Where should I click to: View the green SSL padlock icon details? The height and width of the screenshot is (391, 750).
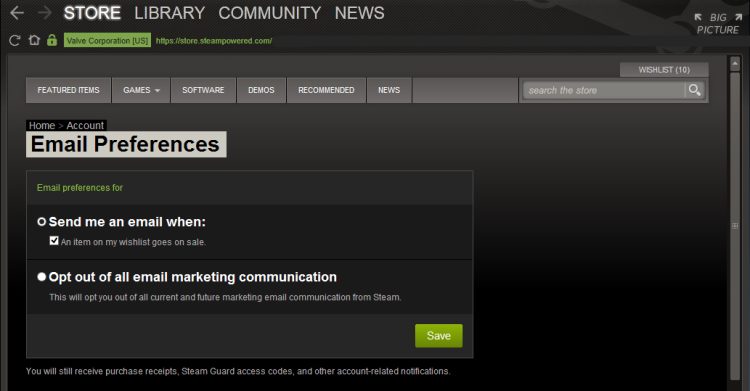(x=52, y=40)
